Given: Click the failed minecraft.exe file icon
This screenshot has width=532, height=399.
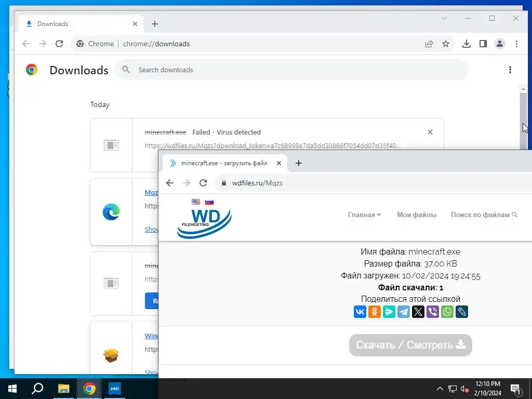Looking at the screenshot, I should click(x=111, y=145).
